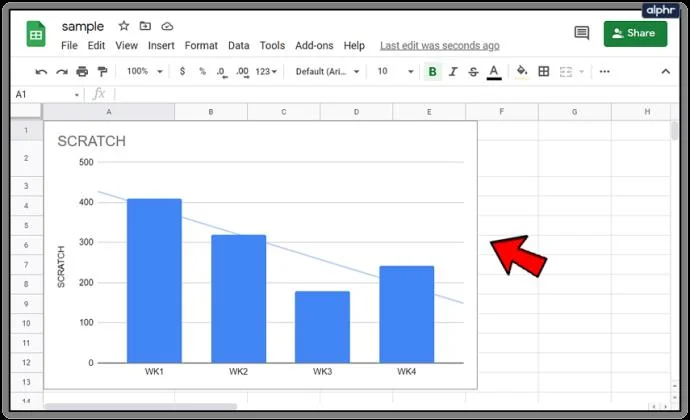Open the Format menu
The height and width of the screenshot is (420, 690).
pos(201,46)
